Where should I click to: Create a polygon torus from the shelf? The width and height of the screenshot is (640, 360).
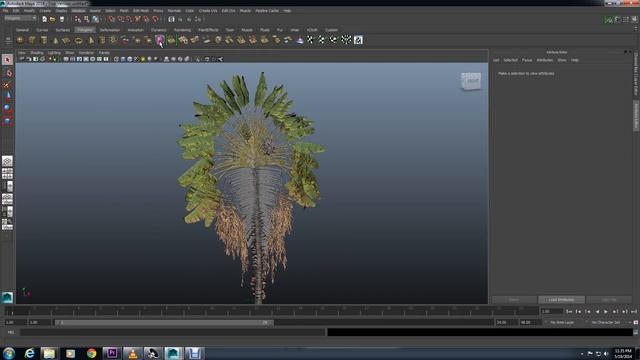pyautogui.click(x=78, y=40)
